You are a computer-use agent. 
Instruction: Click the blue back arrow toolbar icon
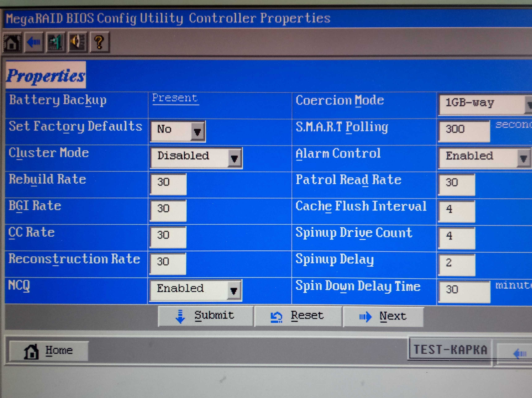(x=34, y=42)
